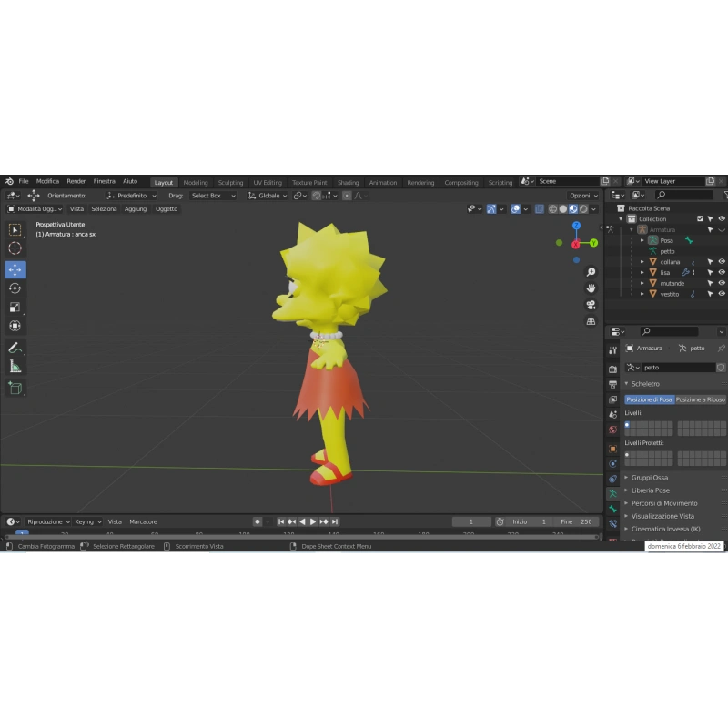Open the World properties tab

(x=612, y=430)
